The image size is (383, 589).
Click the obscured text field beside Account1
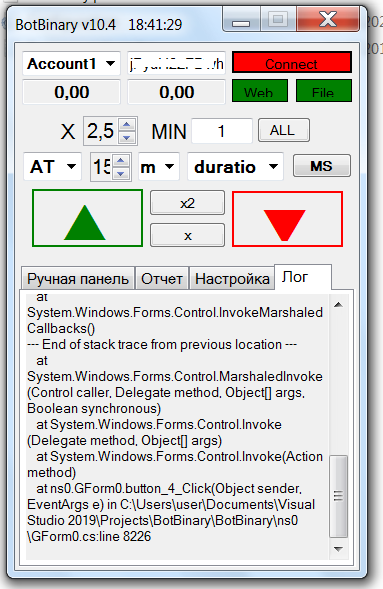click(176, 63)
